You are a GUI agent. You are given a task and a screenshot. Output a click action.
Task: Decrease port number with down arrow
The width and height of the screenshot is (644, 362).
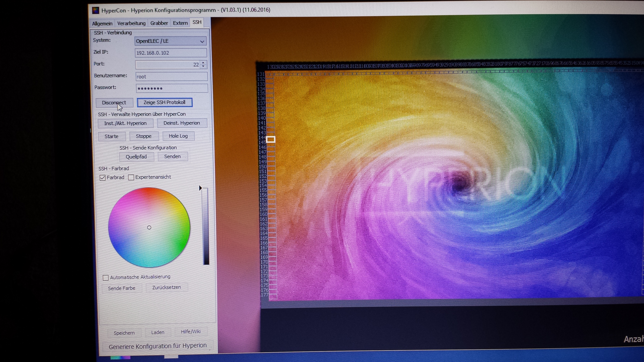click(203, 66)
